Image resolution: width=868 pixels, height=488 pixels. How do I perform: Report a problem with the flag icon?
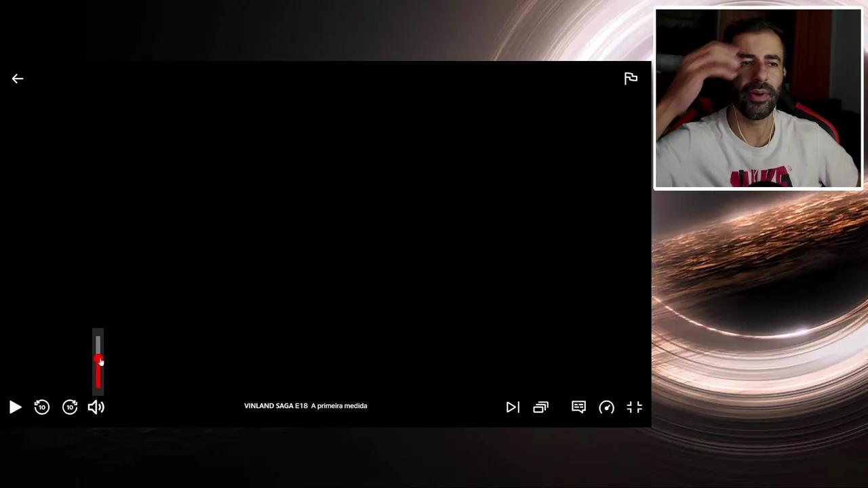(x=631, y=79)
